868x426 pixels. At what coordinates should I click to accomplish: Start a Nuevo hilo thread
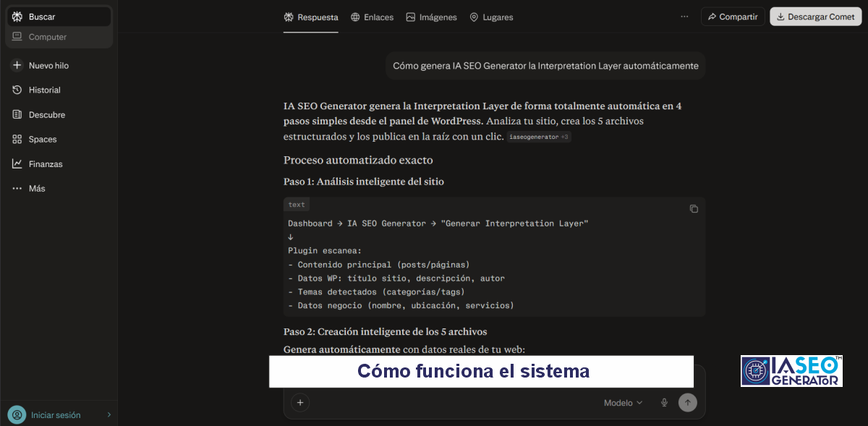point(48,66)
